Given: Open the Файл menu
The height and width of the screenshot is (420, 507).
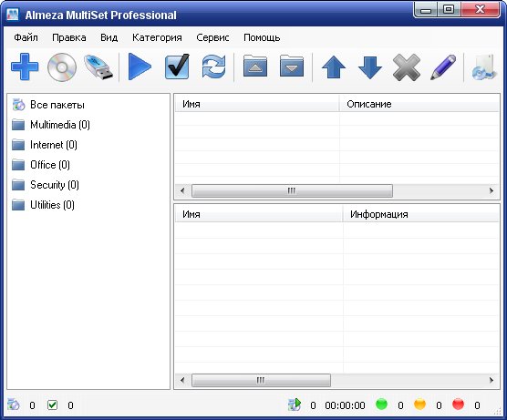Looking at the screenshot, I should coord(26,37).
